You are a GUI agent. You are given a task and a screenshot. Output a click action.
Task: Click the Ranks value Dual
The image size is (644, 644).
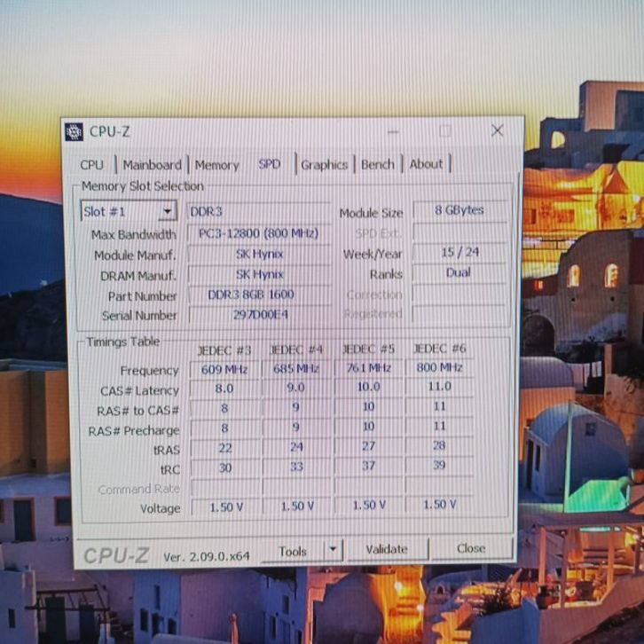459,272
